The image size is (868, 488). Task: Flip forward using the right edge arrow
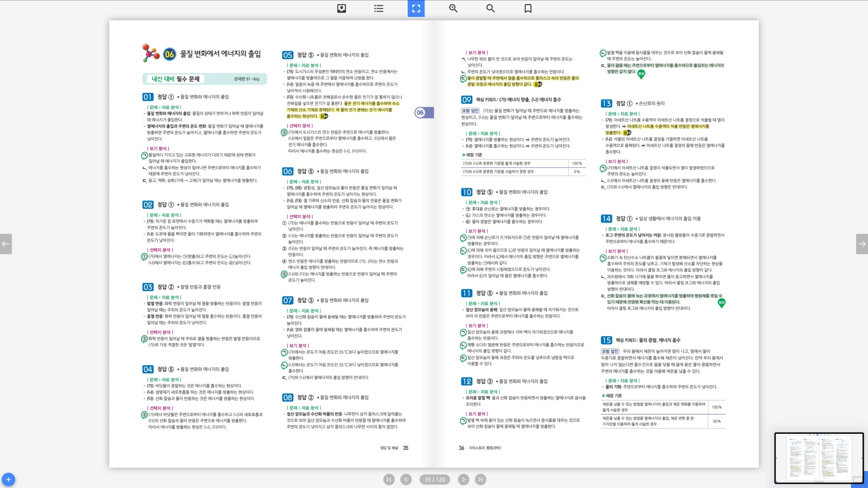click(x=862, y=244)
